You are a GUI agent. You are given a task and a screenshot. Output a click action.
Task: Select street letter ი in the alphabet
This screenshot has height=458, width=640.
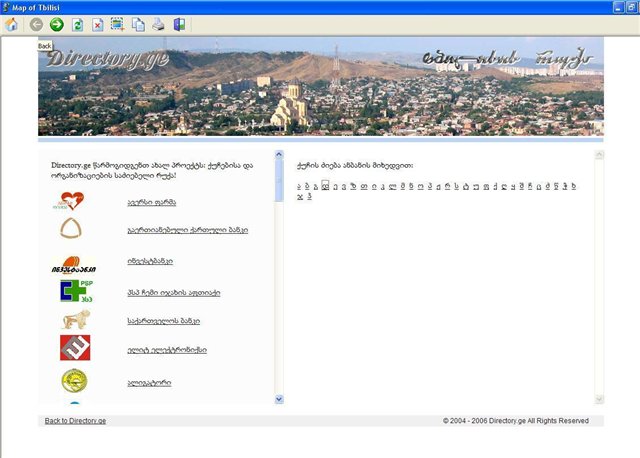click(x=374, y=187)
